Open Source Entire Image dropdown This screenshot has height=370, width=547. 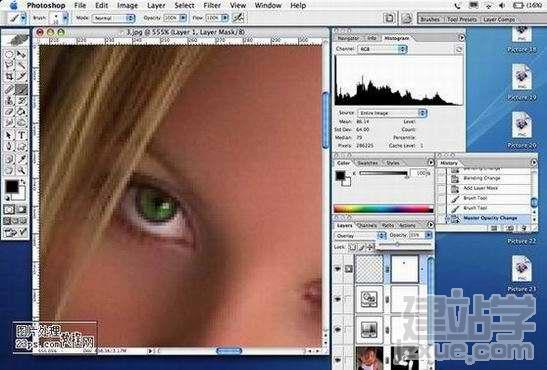pos(392,113)
